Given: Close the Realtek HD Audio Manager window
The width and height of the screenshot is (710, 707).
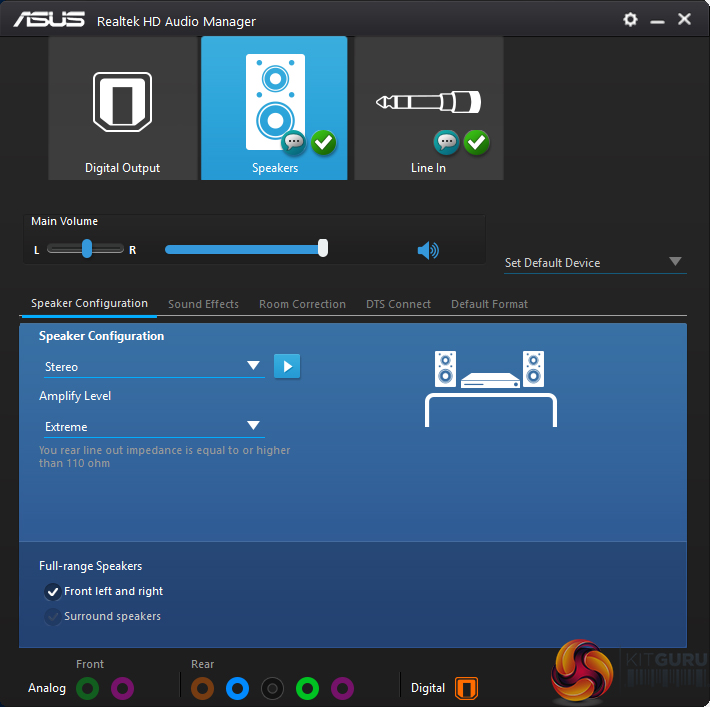Looking at the screenshot, I should pos(685,19).
